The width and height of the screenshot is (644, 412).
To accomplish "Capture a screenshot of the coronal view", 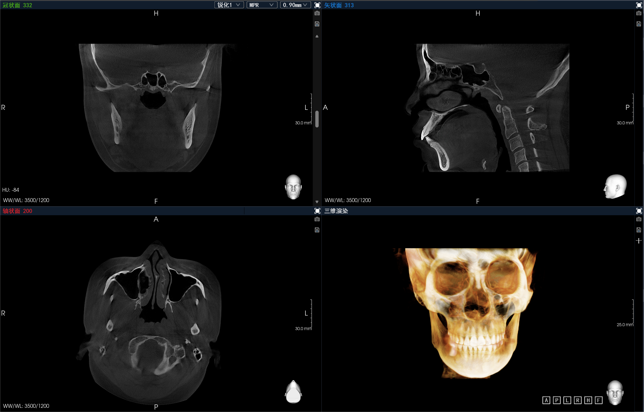I will pyautogui.click(x=318, y=16).
